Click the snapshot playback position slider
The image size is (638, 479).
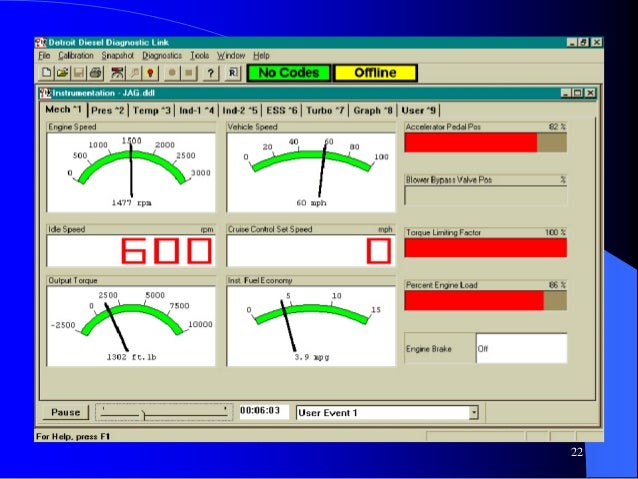pyautogui.click(x=144, y=412)
